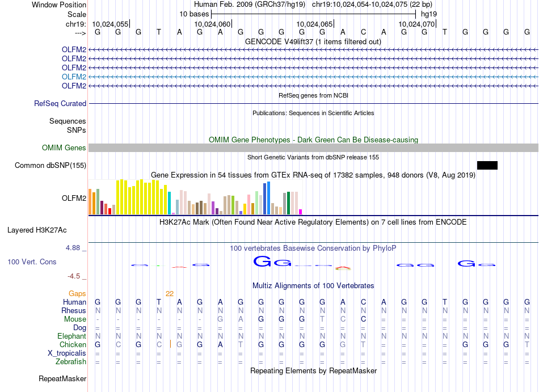Click 'RefSeq genes from NCBI' title
This screenshot has height=392, width=539.
(x=313, y=95)
